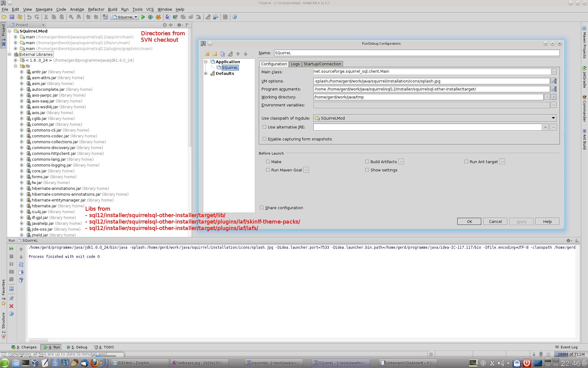The width and height of the screenshot is (588, 368).
Task: Add a new run configuration with the plus icon
Action: click(207, 54)
